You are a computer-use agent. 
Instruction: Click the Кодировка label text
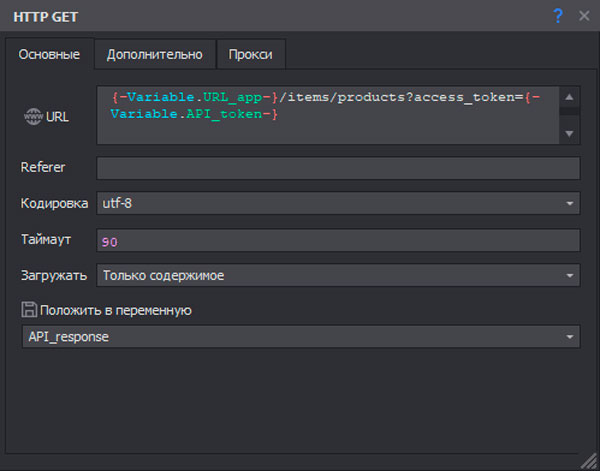click(x=54, y=203)
